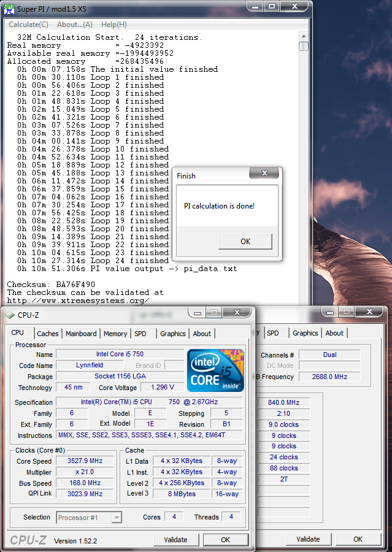Click the 840.0 MHz memory frequency value

[x=283, y=402]
